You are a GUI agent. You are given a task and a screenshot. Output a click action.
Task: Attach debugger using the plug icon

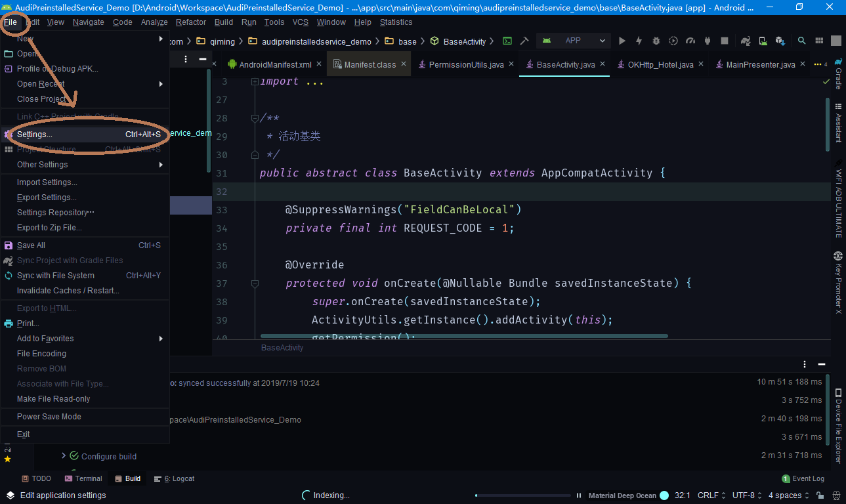click(x=708, y=40)
